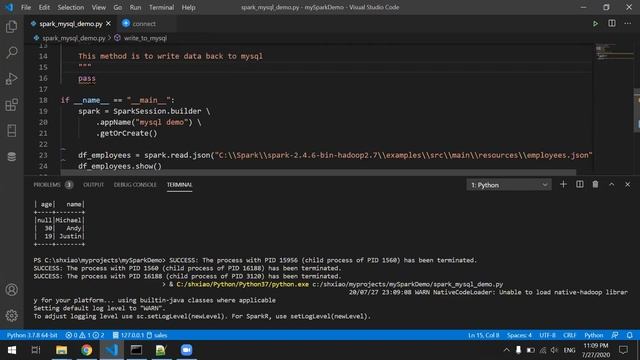This screenshot has width=640, height=360.
Task: Switch to the Terminal panel tab
Action: 179,185
